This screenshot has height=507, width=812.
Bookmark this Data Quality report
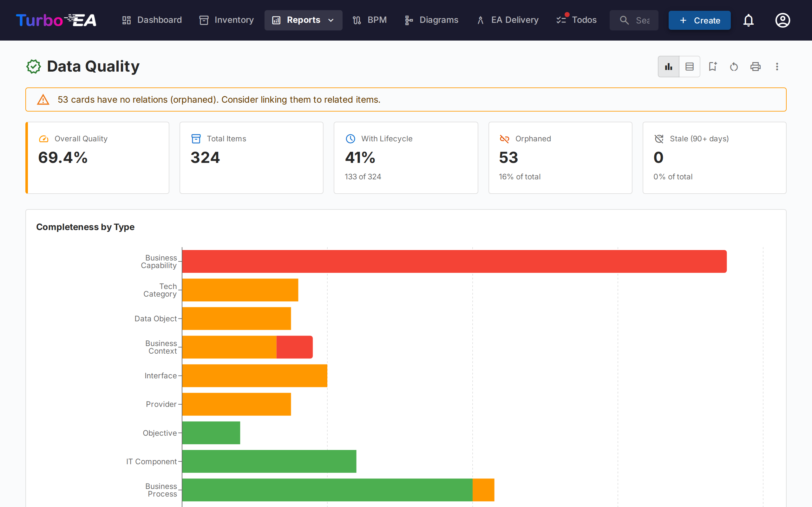point(713,67)
